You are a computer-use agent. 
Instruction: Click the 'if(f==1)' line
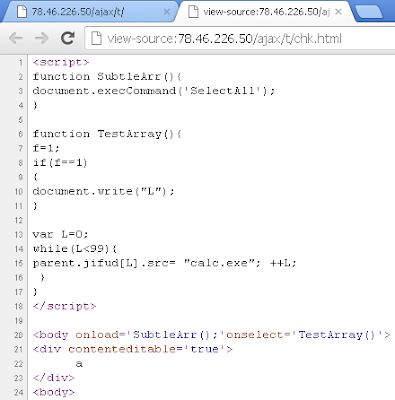point(60,163)
